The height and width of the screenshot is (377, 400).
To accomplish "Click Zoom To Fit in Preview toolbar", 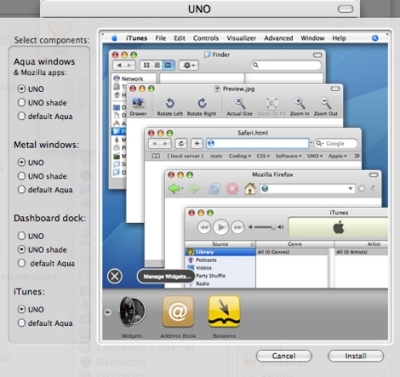I will 272,106.
